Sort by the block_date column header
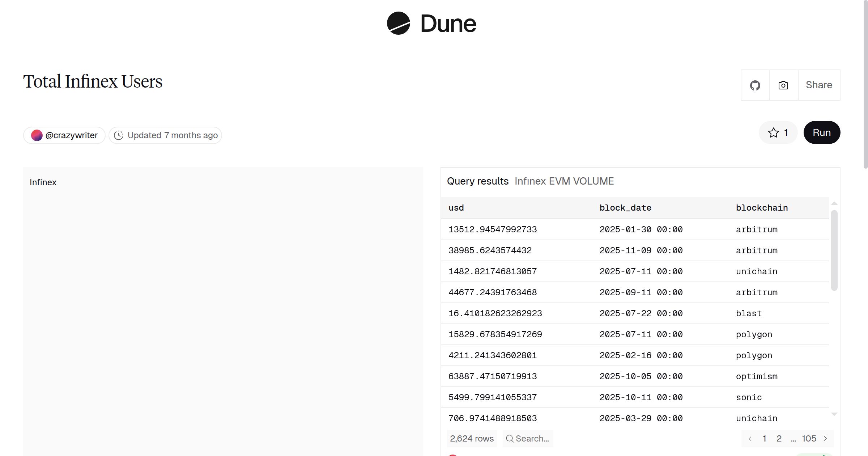 coord(625,208)
